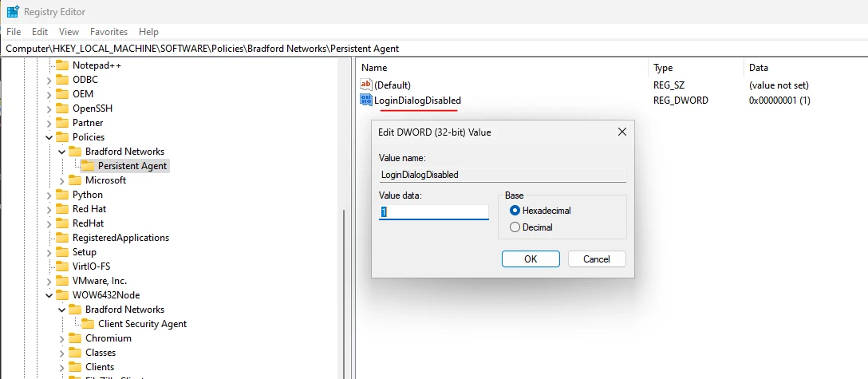The height and width of the screenshot is (379, 868).
Task: Click the WOW6432Node folder icon
Action: point(62,295)
